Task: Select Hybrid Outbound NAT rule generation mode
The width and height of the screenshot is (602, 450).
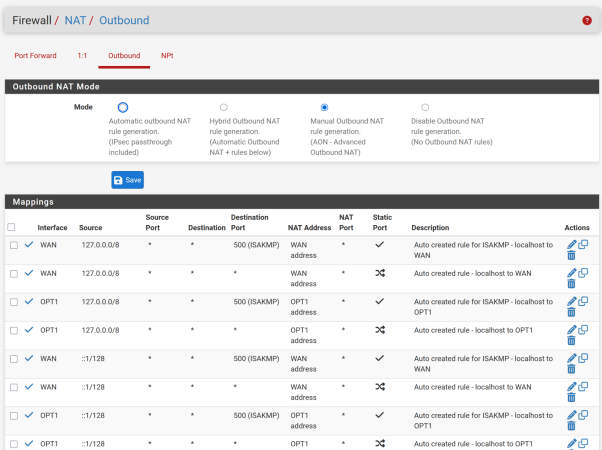Action: click(x=223, y=107)
